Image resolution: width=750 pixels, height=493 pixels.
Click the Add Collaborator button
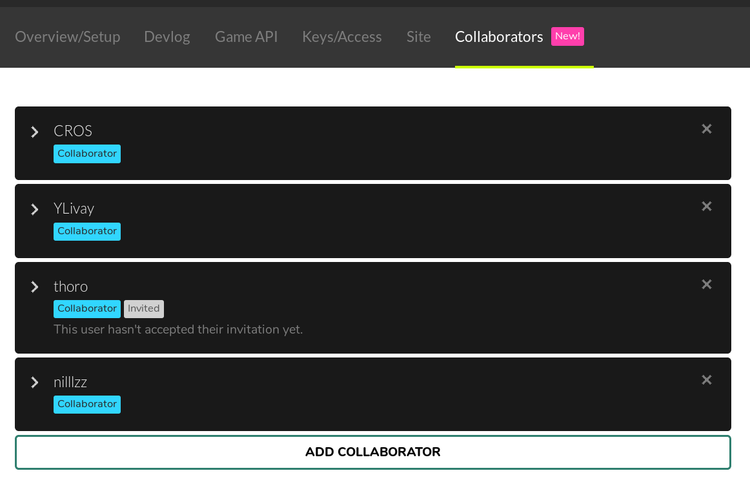373,452
